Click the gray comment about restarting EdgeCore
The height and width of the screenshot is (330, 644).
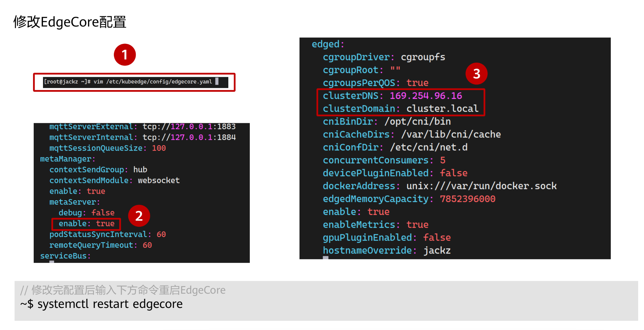123,290
